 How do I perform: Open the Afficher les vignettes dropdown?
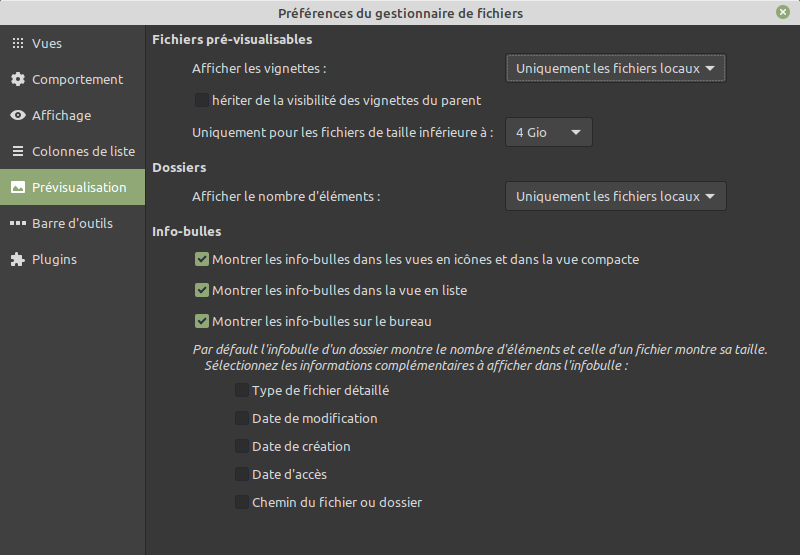[615, 69]
